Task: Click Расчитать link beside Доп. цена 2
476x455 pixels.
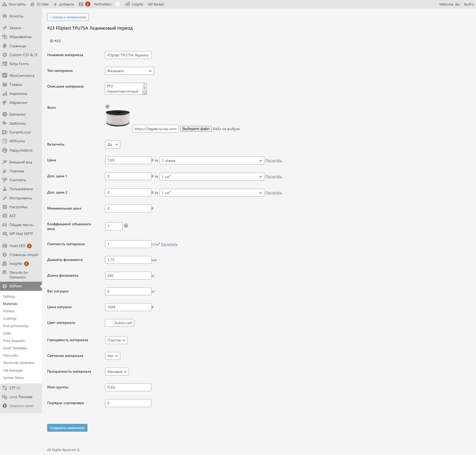Action: pos(274,192)
